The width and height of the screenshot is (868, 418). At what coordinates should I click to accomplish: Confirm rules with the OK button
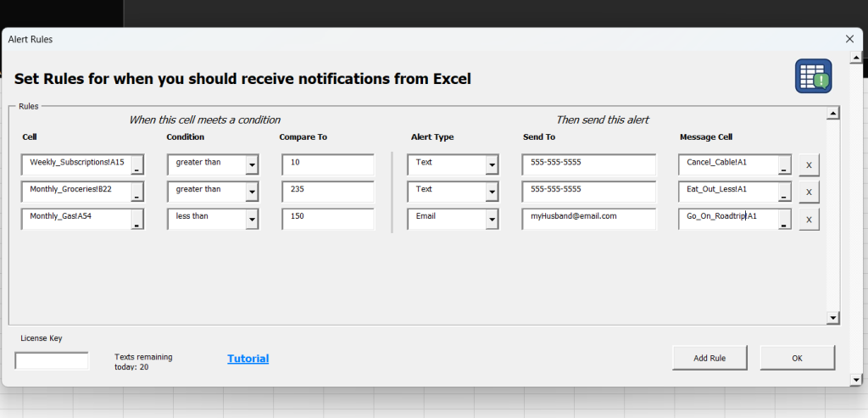pyautogui.click(x=797, y=358)
